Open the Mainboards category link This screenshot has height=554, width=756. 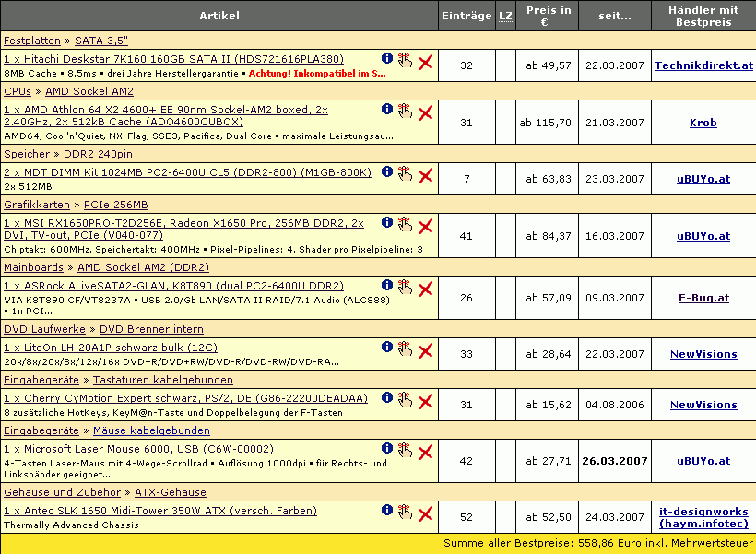click(x=34, y=267)
